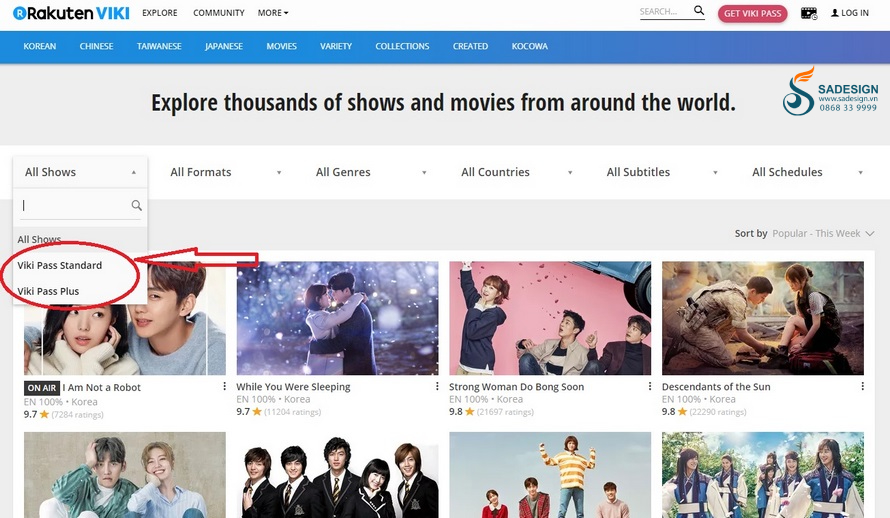Open the CHINESE category tab

point(96,46)
